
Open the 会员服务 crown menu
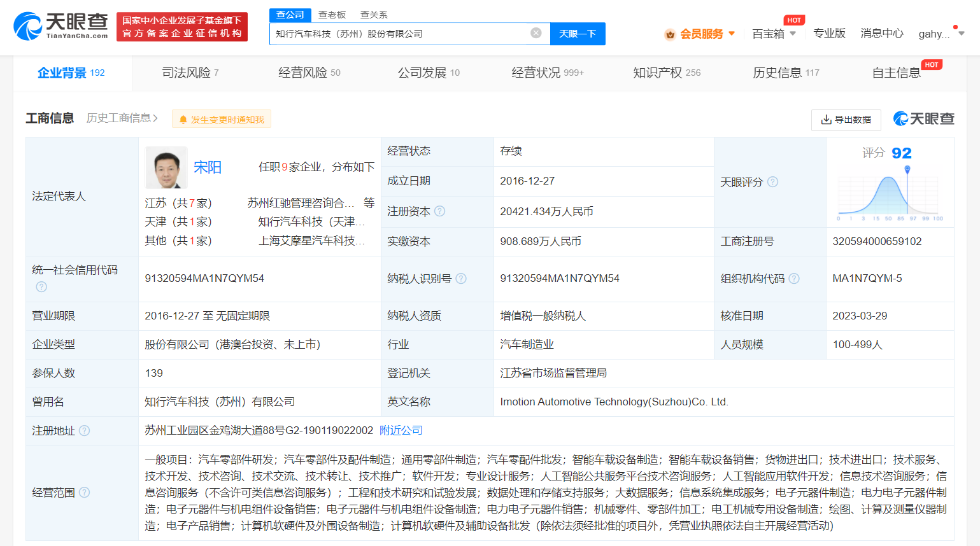click(x=700, y=34)
